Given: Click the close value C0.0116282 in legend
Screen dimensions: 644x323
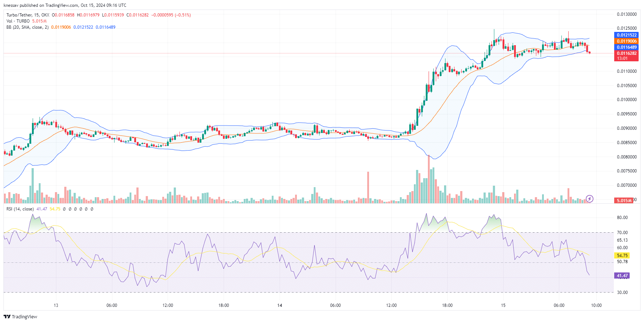Looking at the screenshot, I should [x=137, y=15].
